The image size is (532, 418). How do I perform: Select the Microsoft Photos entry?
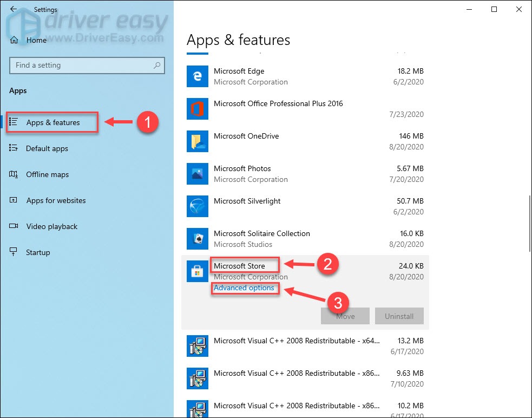[x=305, y=174]
